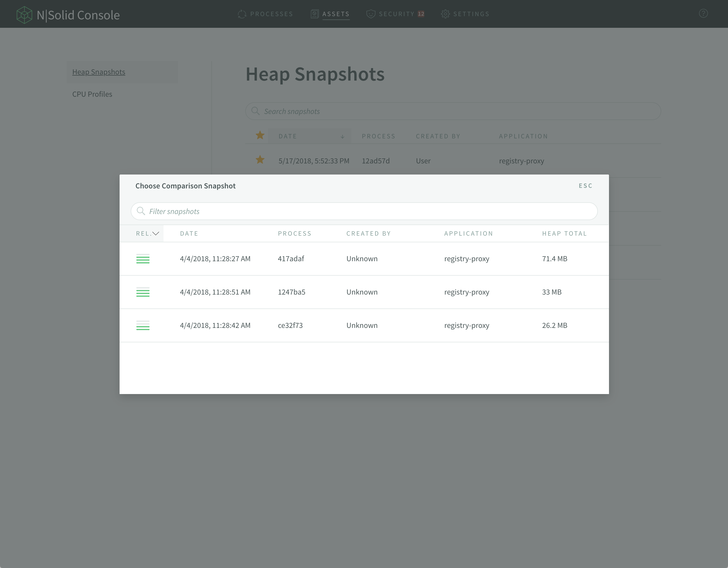Image resolution: width=728 pixels, height=568 pixels.
Task: Click relevance bars icon for 1247ba5 row
Action: coord(143,292)
